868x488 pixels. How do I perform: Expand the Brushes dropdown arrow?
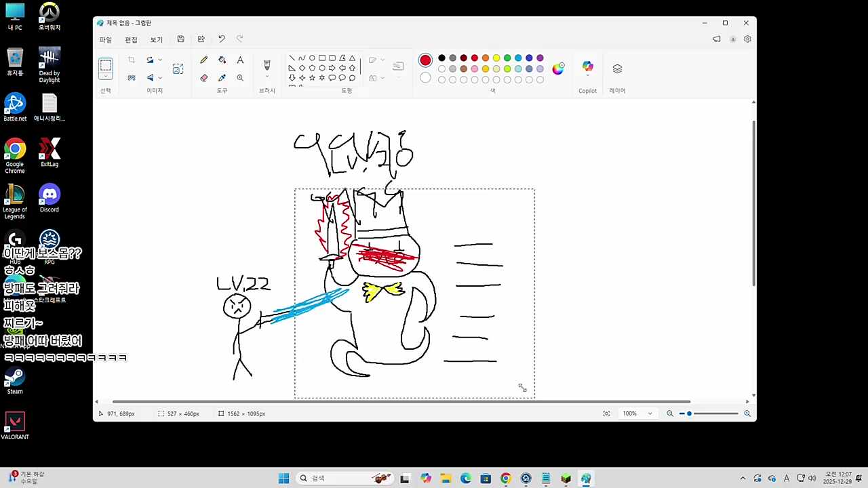click(x=267, y=77)
